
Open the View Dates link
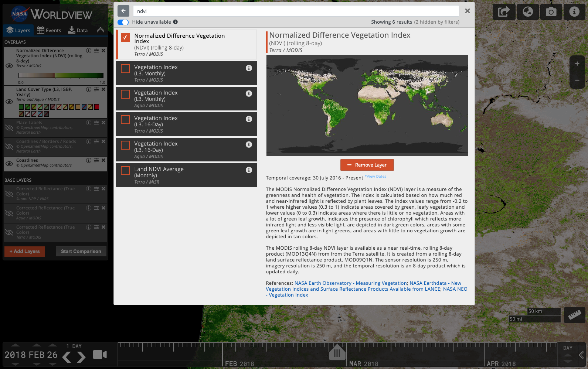pos(375,177)
